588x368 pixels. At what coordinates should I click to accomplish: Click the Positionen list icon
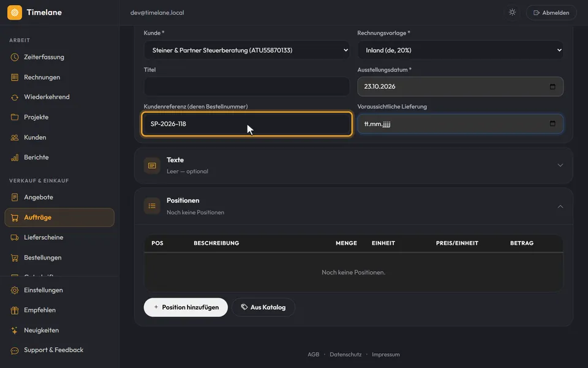pyautogui.click(x=152, y=206)
